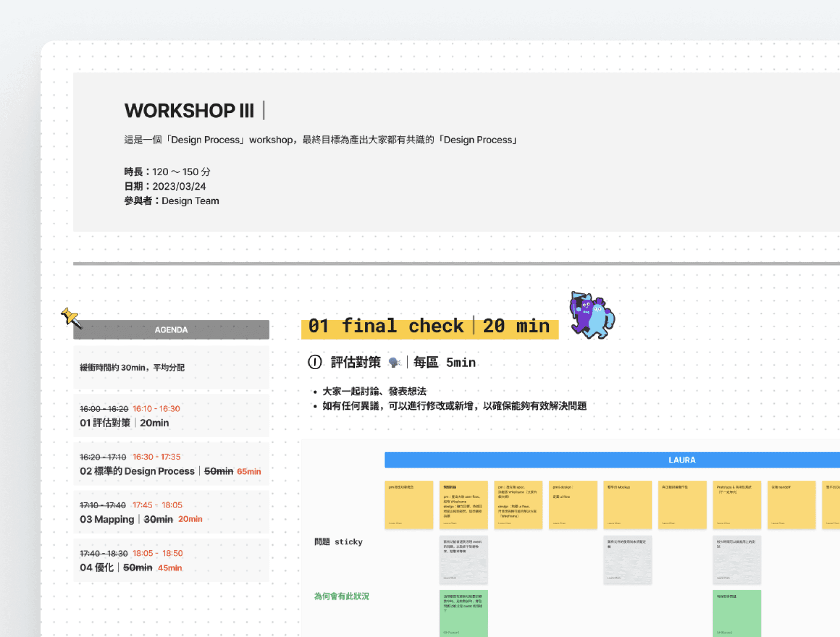This screenshot has width=840, height=637.
Task: Select the gray sticky below the Mockup sticky
Action: coord(627,559)
